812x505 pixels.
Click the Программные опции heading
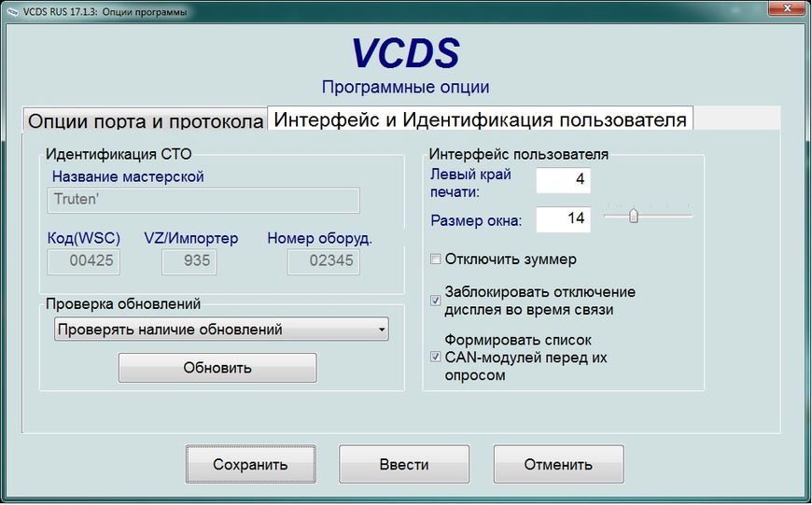pos(405,87)
